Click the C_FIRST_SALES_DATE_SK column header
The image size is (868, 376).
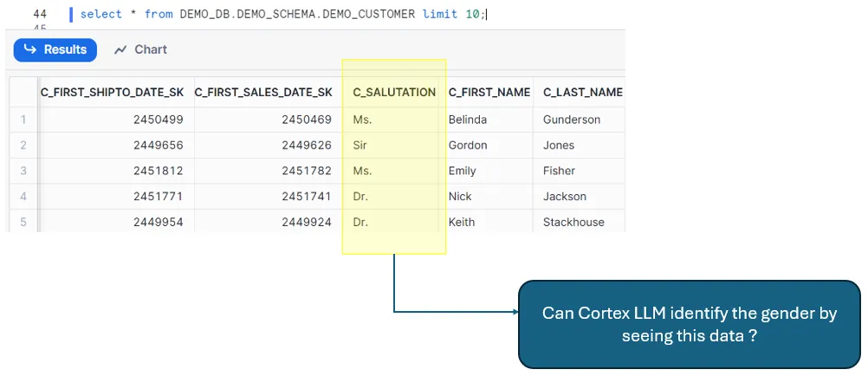(x=263, y=92)
